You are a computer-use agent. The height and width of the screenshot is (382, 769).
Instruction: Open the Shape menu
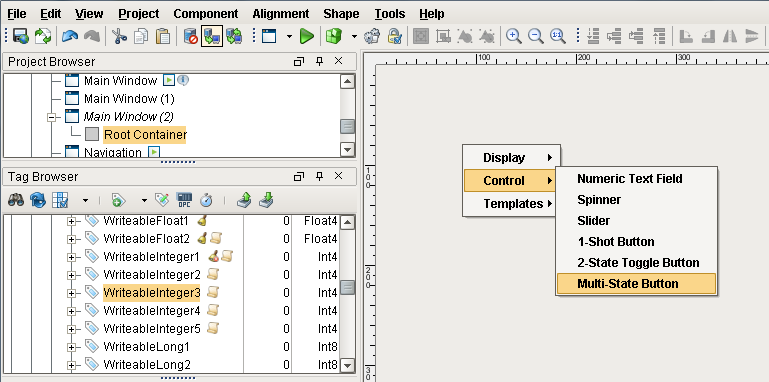341,14
